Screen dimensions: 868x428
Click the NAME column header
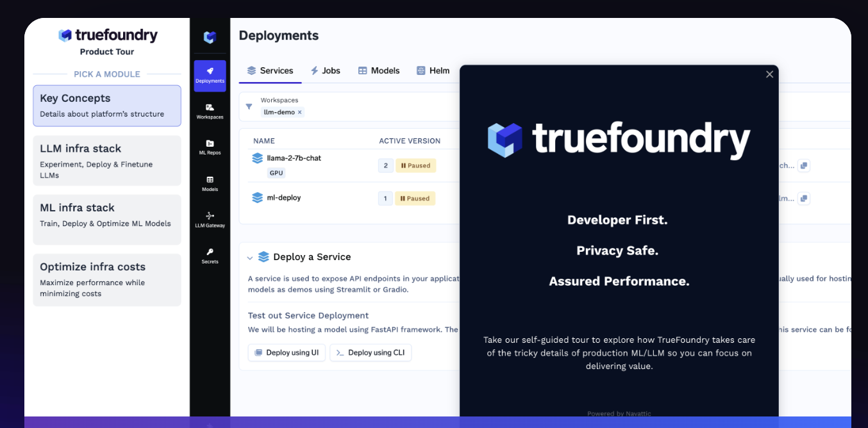pyautogui.click(x=264, y=141)
